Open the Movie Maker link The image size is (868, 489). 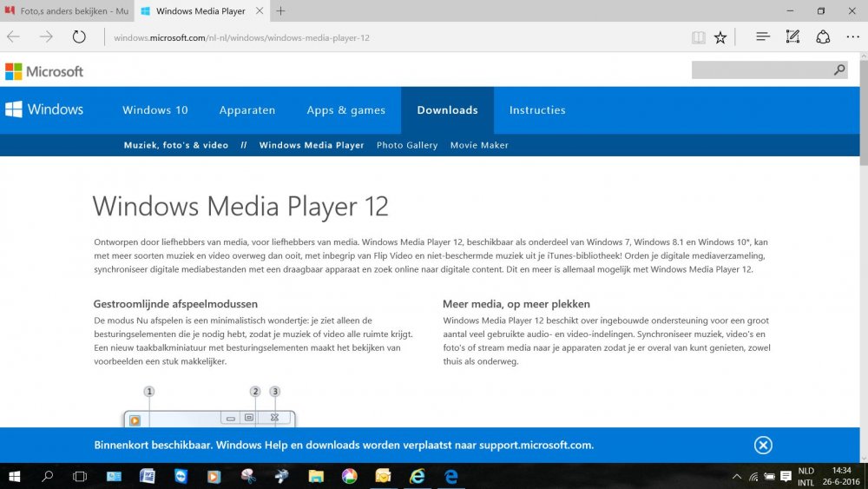(479, 145)
